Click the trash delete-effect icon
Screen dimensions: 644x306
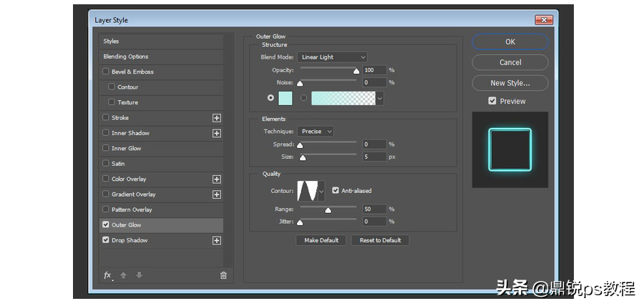coord(223,275)
